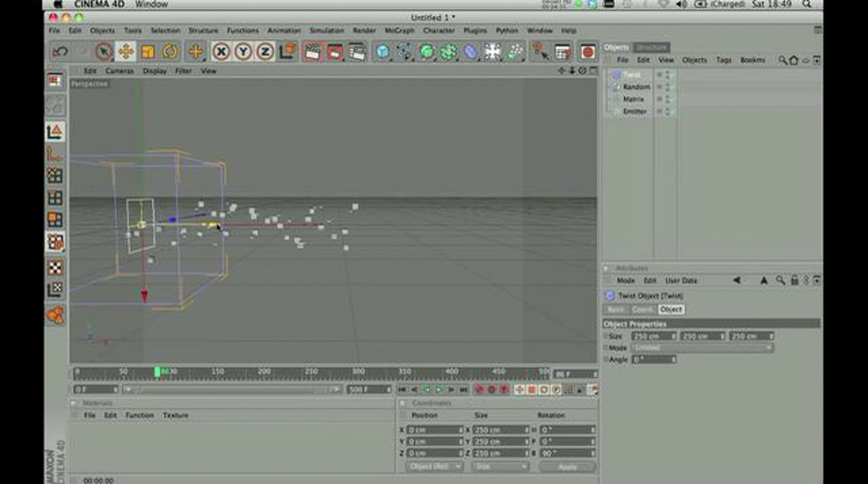Screen dimensions: 868x484
Task: Open the Mode dropdown in Object Properties
Action: [x=702, y=348]
